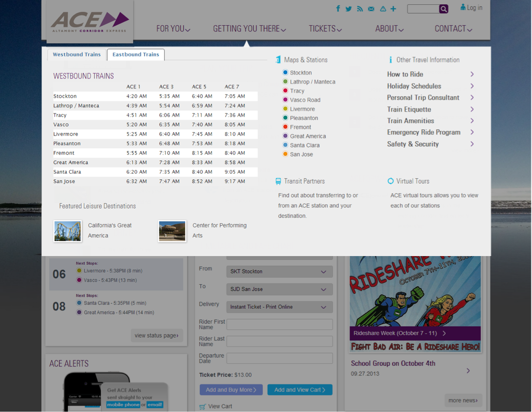This screenshot has width=532, height=412.
Task: Click the Departure Date field
Action: tap(280, 358)
